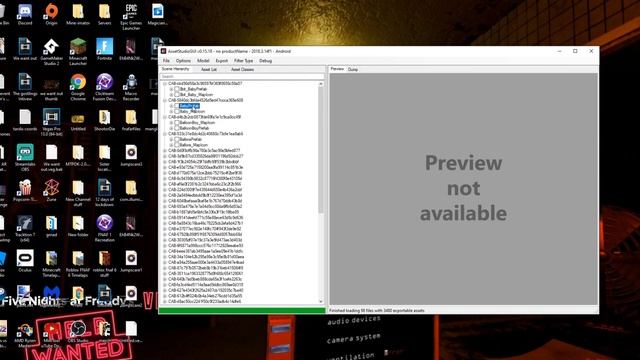The width and height of the screenshot is (640, 360).
Task: Expand the BalloraPrefab tree node
Action: click(x=171, y=139)
